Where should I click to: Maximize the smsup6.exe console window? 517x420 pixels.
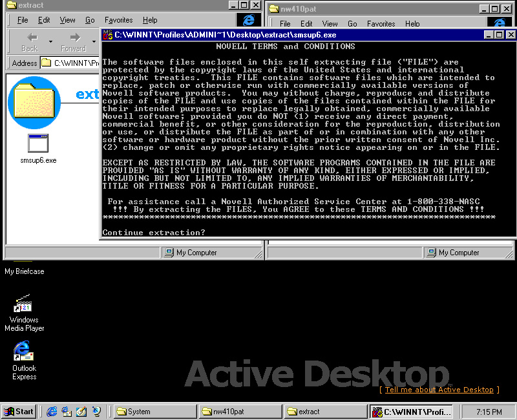click(499, 35)
